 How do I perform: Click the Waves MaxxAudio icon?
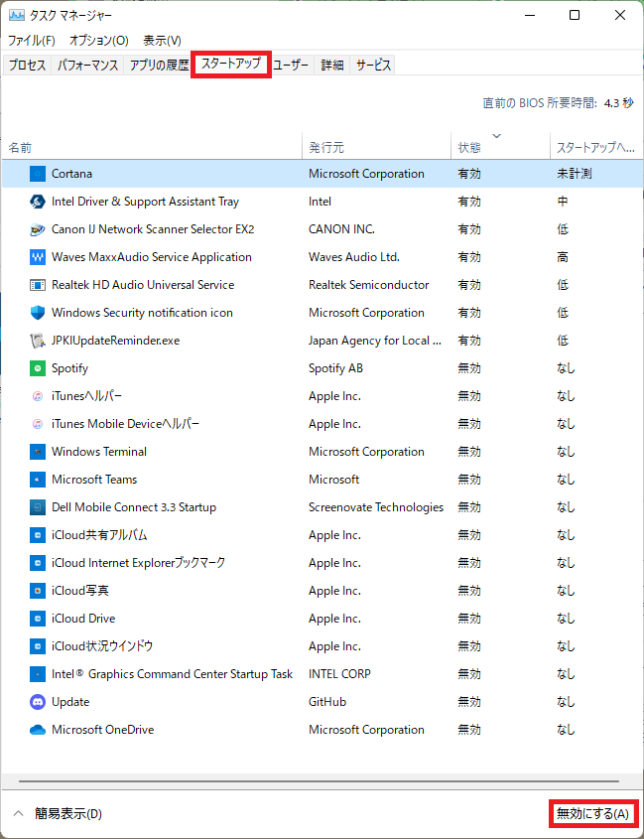38,257
